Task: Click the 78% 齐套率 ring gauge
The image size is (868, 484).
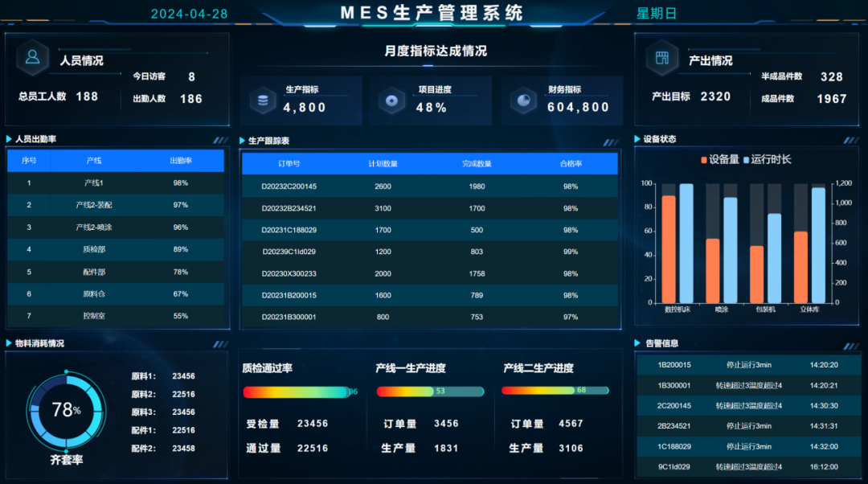Action: 66,411
